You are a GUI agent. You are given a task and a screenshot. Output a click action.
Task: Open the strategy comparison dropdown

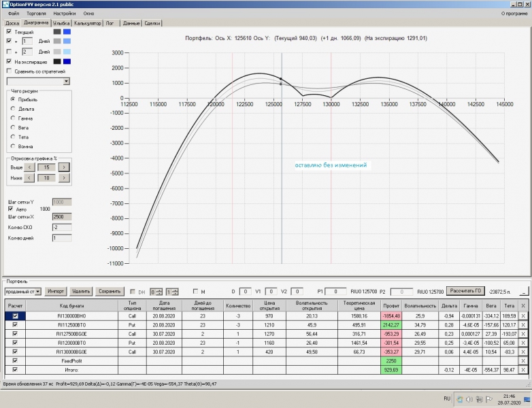click(66, 82)
